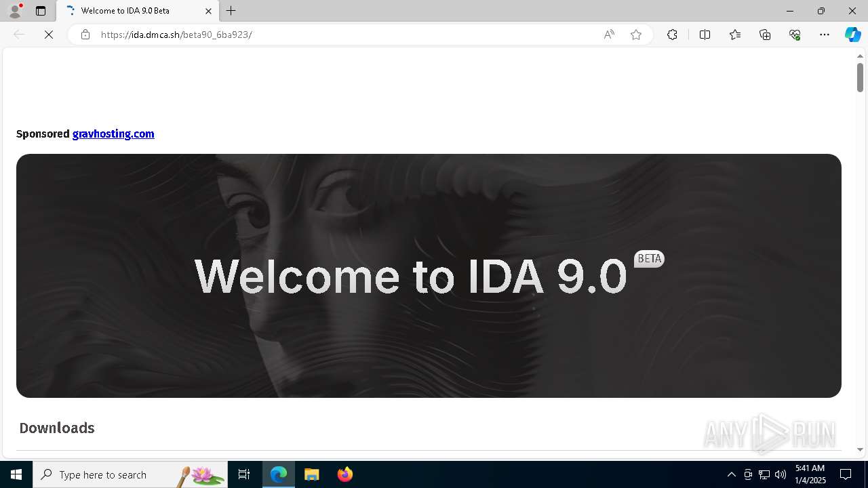Open Firefox on the taskbar
The height and width of the screenshot is (488, 868).
344,474
